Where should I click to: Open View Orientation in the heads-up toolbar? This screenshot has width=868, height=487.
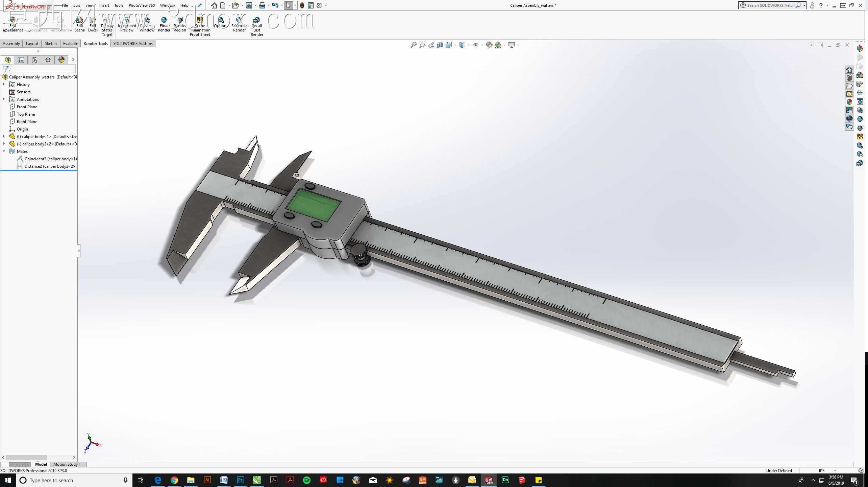click(x=449, y=45)
